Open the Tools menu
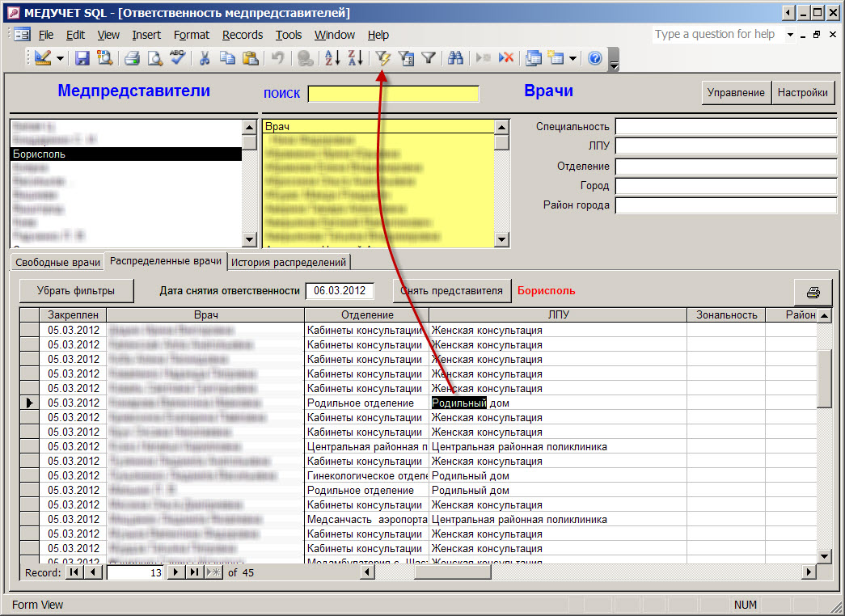The height and width of the screenshot is (616, 845). click(289, 35)
